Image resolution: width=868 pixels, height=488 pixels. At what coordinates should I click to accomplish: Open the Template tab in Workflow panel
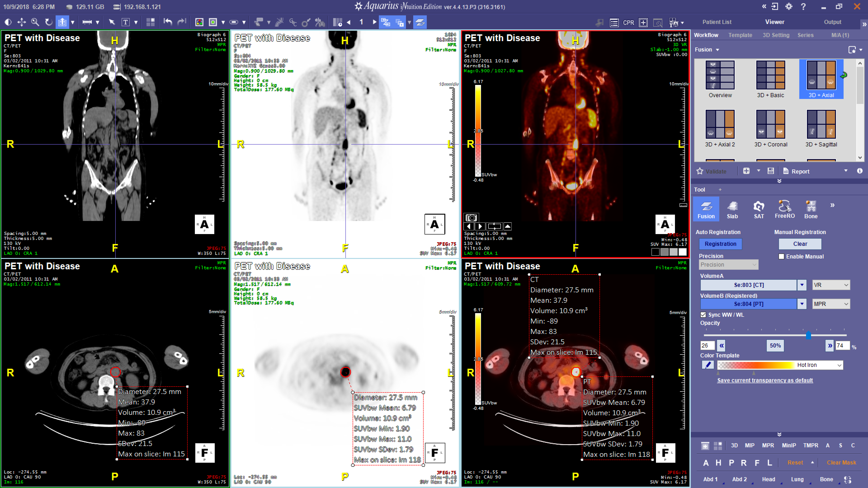click(740, 35)
